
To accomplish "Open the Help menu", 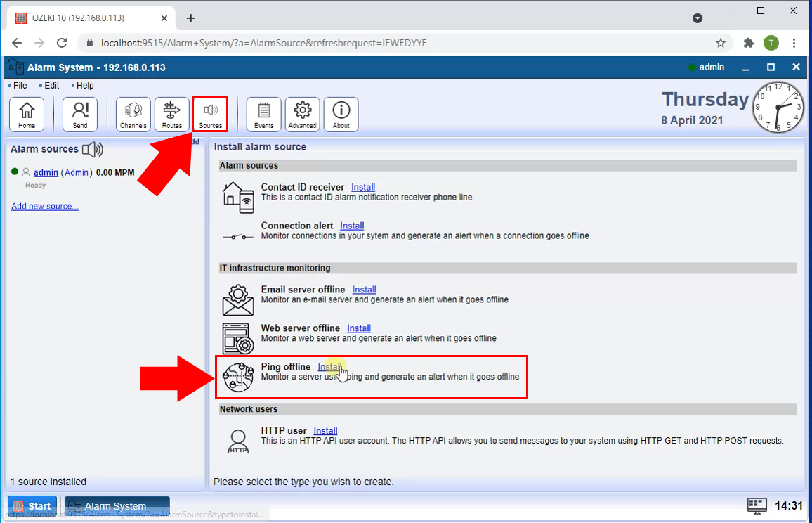I will 84,86.
